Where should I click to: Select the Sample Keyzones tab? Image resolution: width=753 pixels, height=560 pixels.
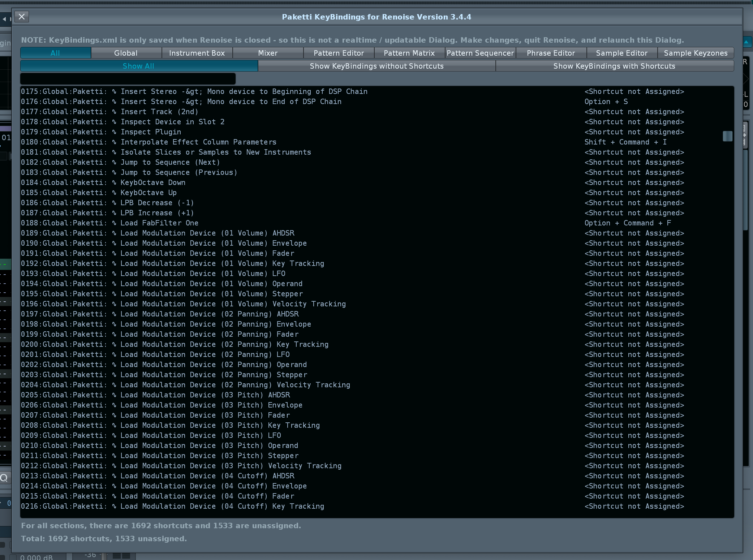[x=696, y=53]
